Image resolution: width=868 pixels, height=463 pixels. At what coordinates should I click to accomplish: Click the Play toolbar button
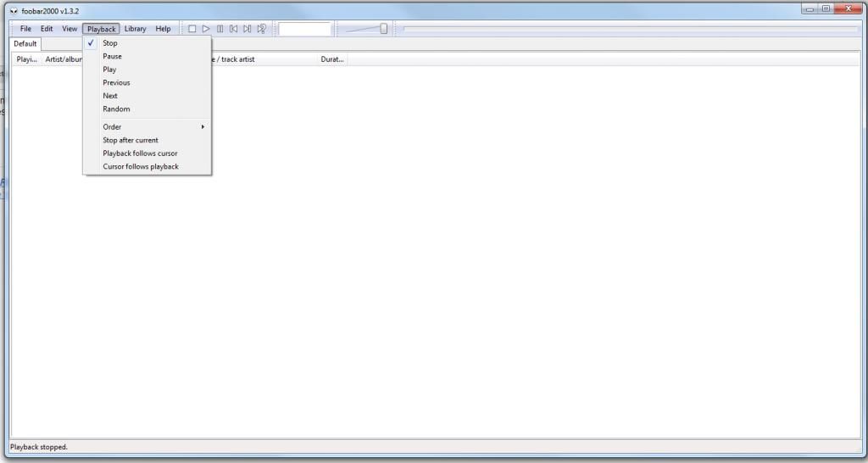click(206, 29)
